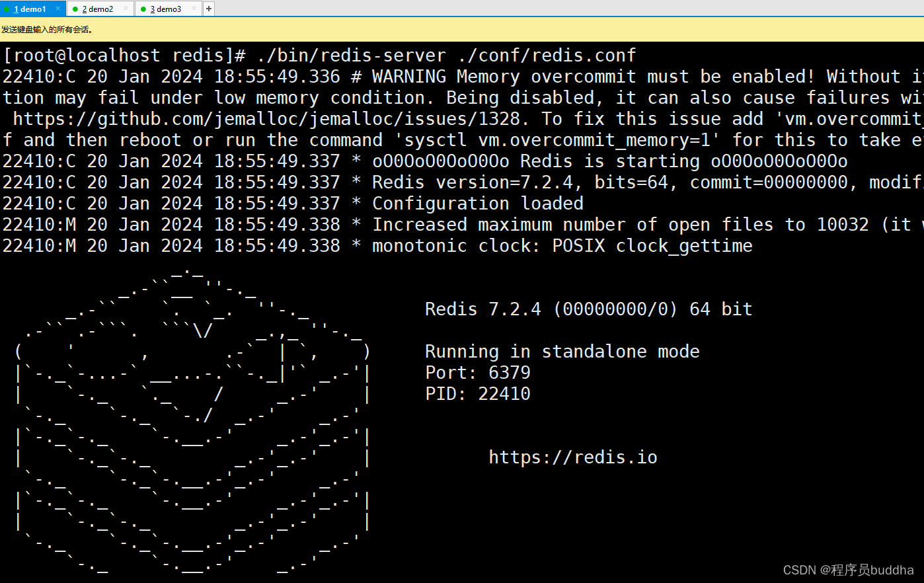
Task: Click 'monotonic clock: POSIX clock_gettime' line
Action: point(377,246)
